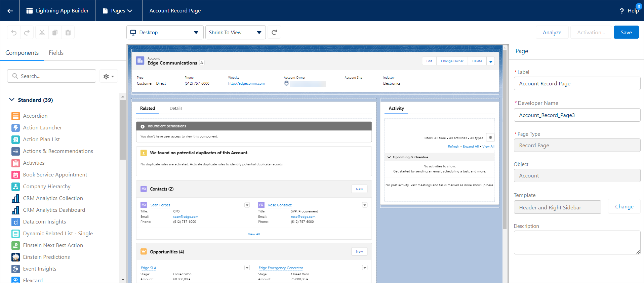
Task: Select the Activity tab in sidebar
Action: point(396,108)
